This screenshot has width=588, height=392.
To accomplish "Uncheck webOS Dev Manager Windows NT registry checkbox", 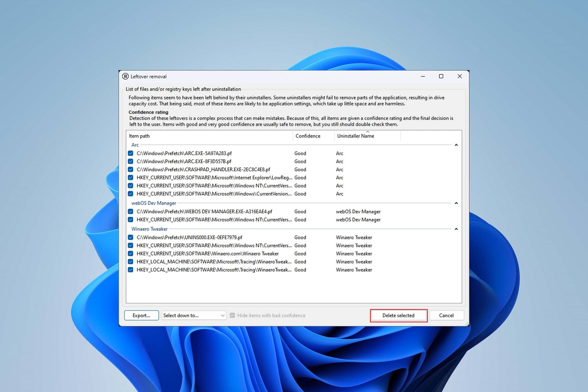I will pos(130,220).
